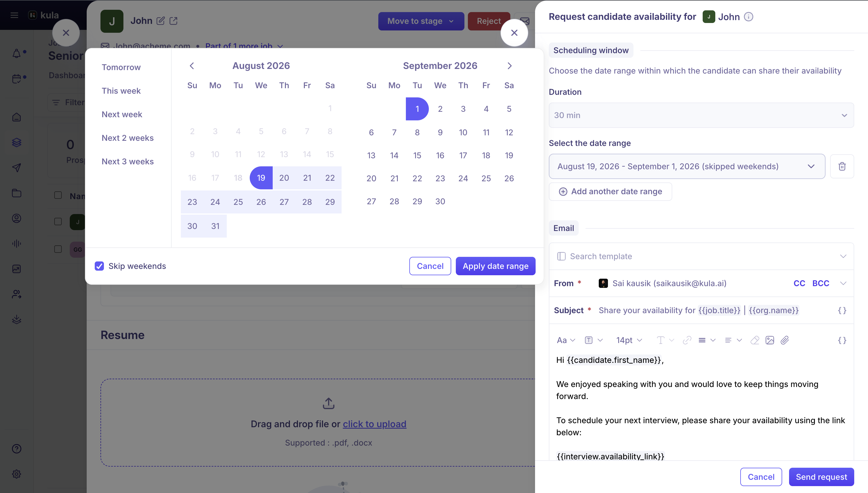Viewport: 868px width, 493px height.
Task: Go to previous month in calendar
Action: click(x=192, y=66)
